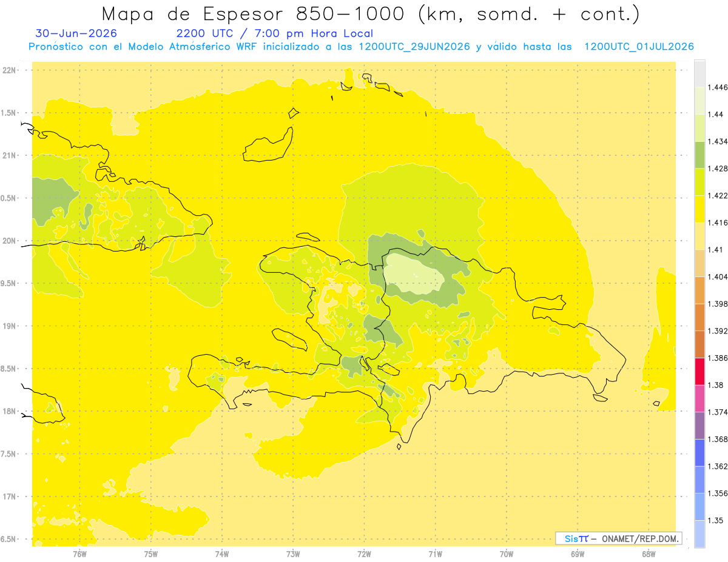Click the '70W' longitude label
The image size is (728, 562).
point(506,554)
